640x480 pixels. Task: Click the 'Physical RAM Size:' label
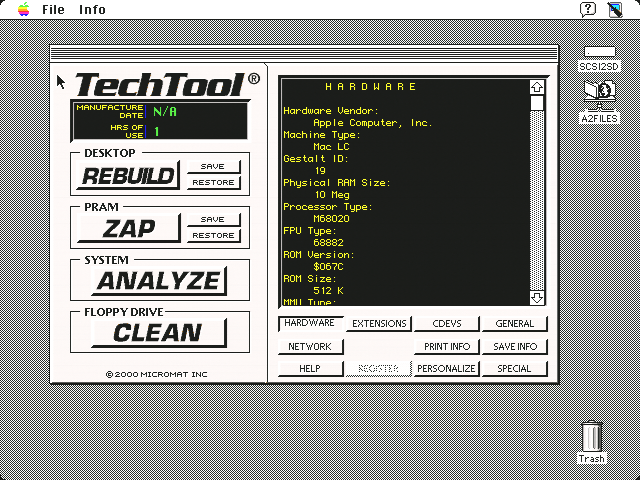coord(337,183)
